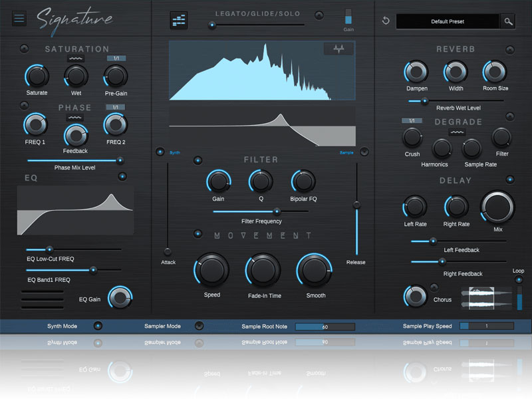The width and height of the screenshot is (532, 401).
Task: Click the Degrade waveshape icon above Harmonics
Action: coord(456,132)
